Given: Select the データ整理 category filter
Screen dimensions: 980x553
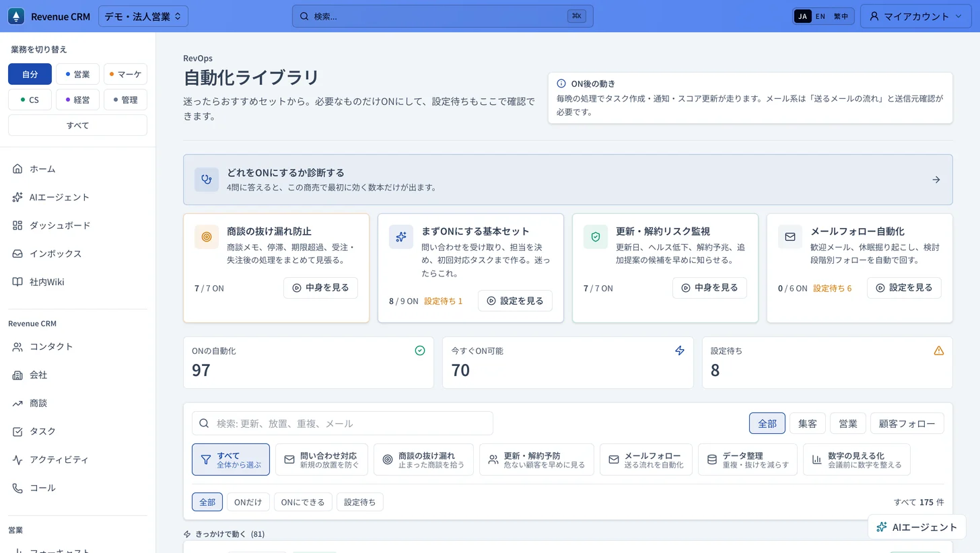Looking at the screenshot, I should coord(748,459).
